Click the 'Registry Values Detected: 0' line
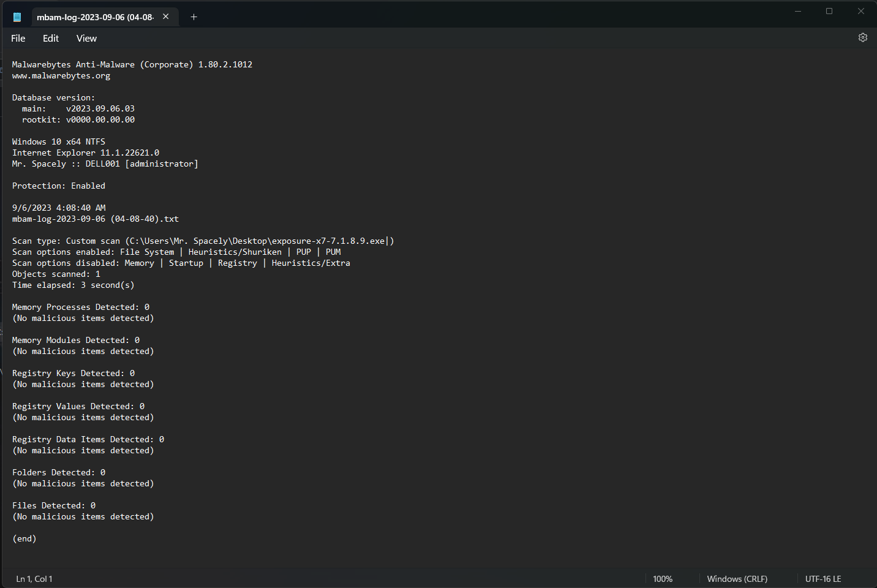The width and height of the screenshot is (877, 588). (x=78, y=406)
